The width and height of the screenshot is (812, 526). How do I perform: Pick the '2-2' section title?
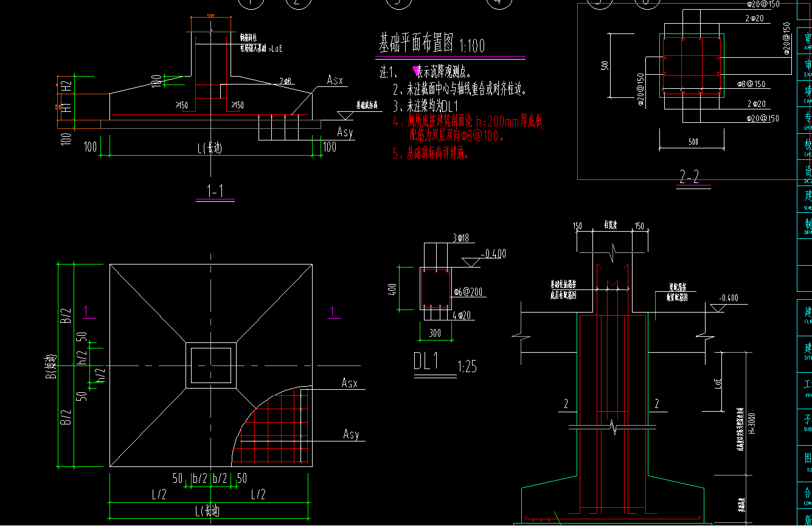689,177
